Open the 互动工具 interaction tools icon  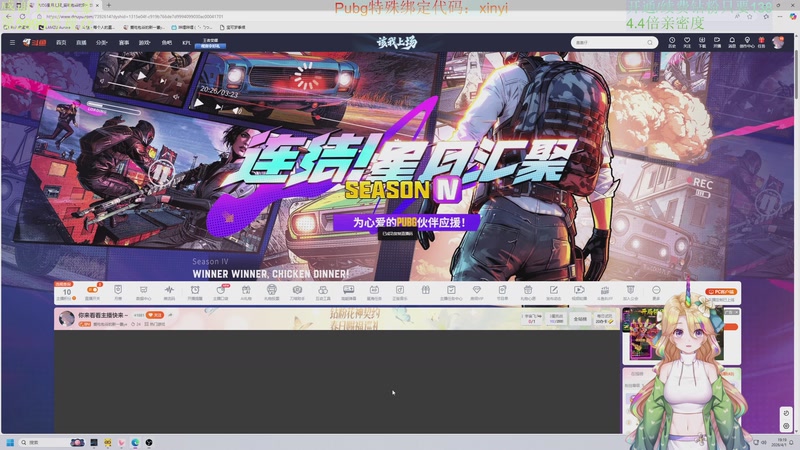[x=322, y=292]
